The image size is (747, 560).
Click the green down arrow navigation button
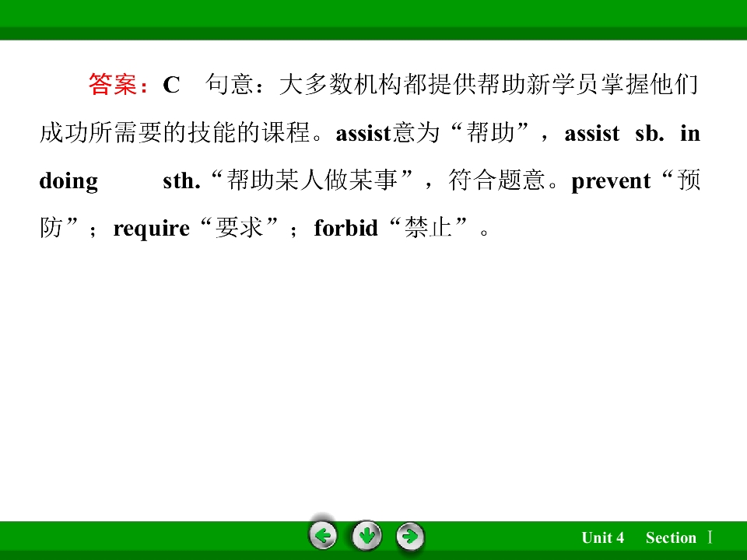tap(366, 536)
